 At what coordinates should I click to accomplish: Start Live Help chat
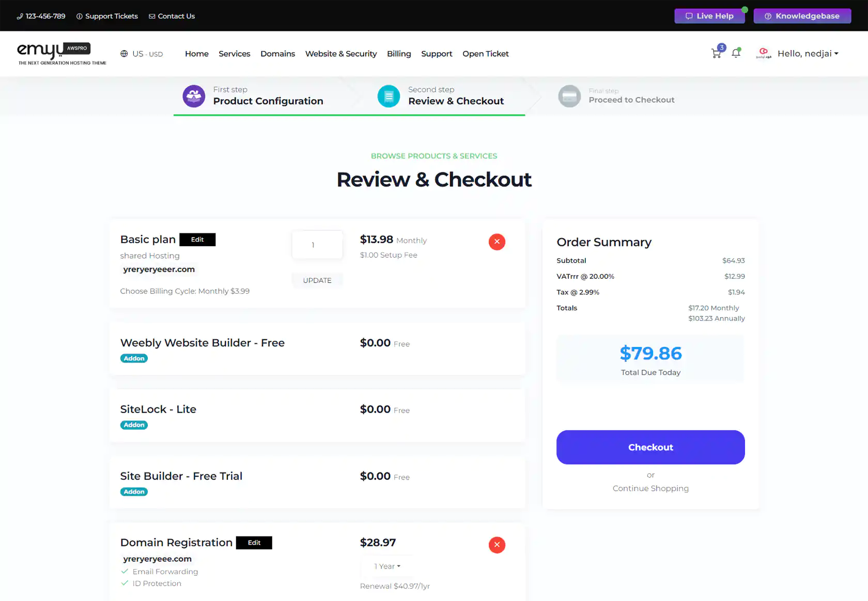click(709, 16)
